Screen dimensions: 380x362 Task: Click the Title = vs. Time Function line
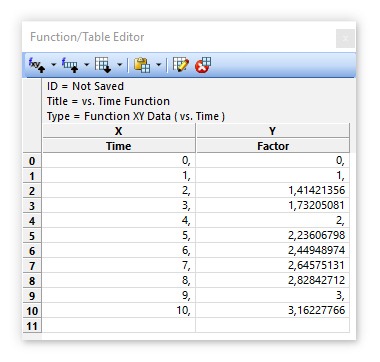tap(108, 101)
